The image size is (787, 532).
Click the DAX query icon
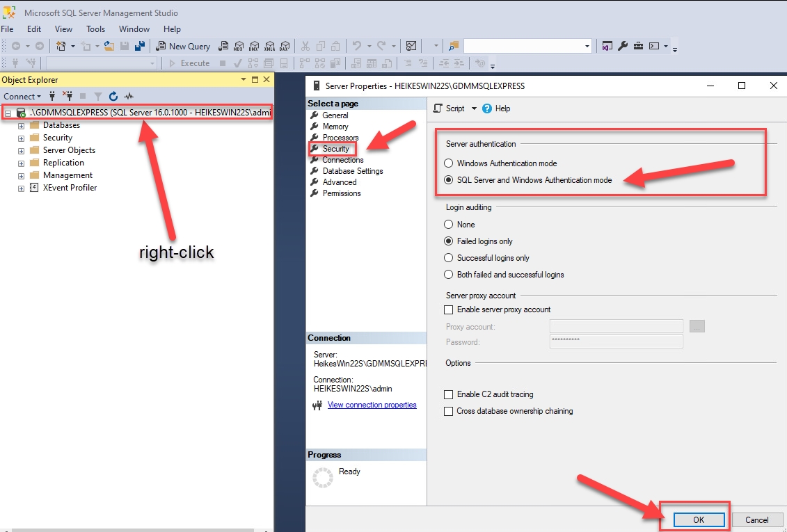point(285,46)
